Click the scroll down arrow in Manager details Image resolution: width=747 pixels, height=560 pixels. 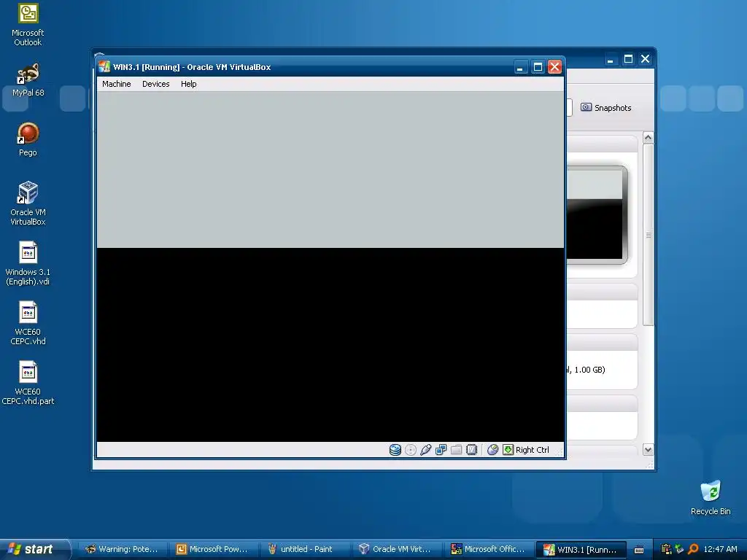click(x=648, y=449)
